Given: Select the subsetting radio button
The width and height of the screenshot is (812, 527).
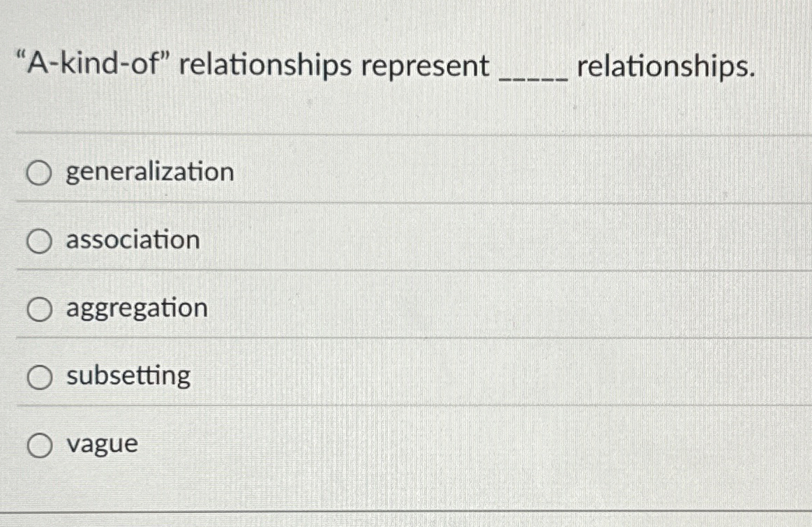Looking at the screenshot, I should pos(38,376).
